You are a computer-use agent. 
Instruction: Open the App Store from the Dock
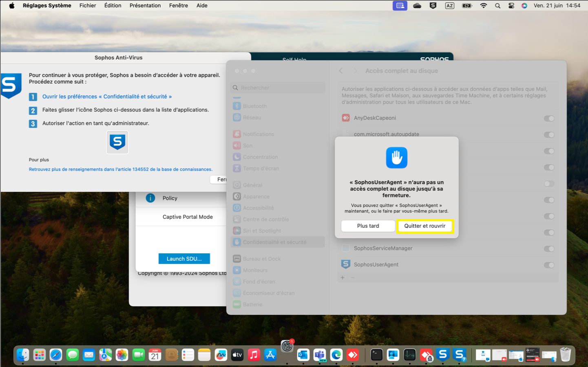click(x=270, y=355)
